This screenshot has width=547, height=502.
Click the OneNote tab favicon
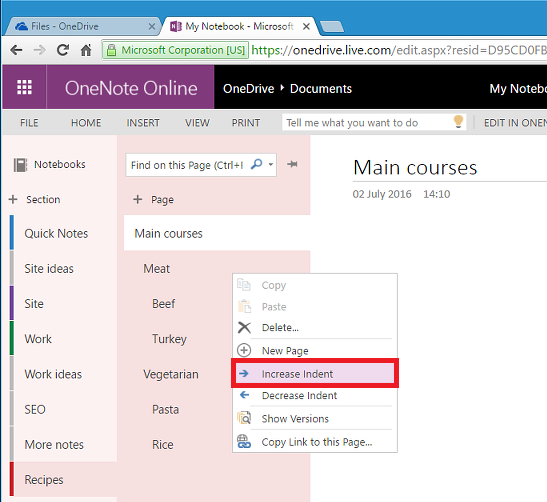176,26
